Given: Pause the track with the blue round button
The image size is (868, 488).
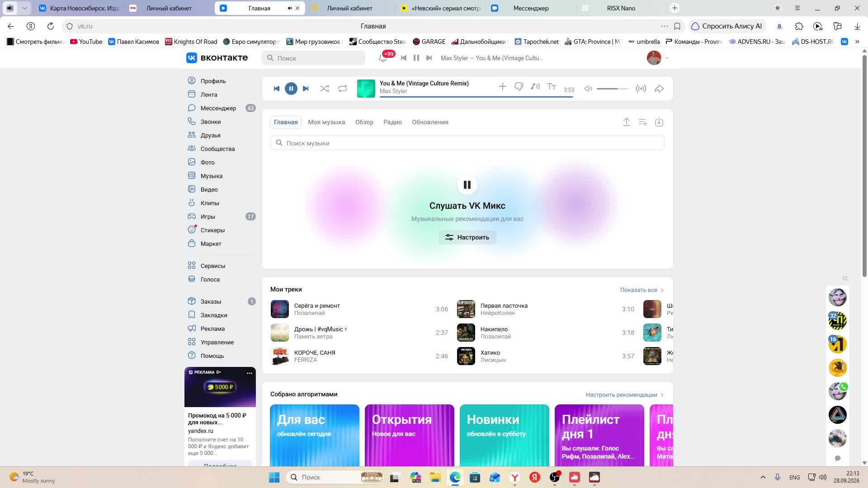Looking at the screenshot, I should pos(291,89).
